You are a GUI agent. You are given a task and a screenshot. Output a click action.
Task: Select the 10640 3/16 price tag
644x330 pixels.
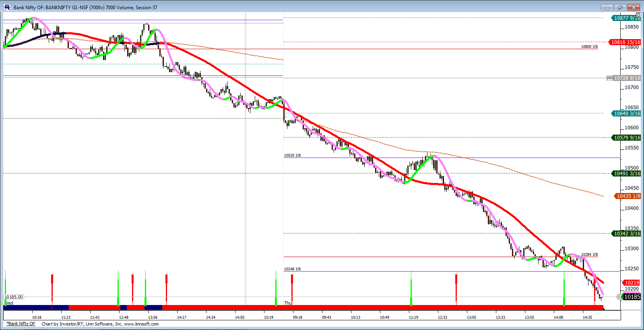626,113
